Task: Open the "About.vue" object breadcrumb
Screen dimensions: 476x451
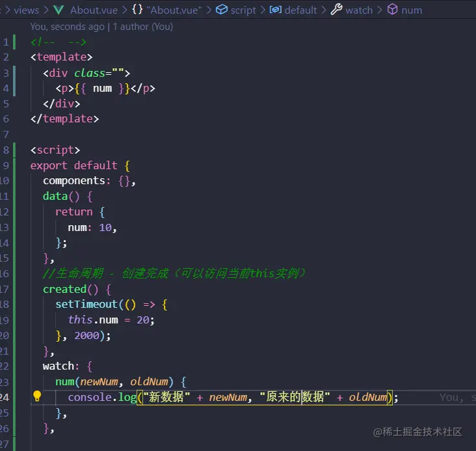Action: [x=174, y=10]
